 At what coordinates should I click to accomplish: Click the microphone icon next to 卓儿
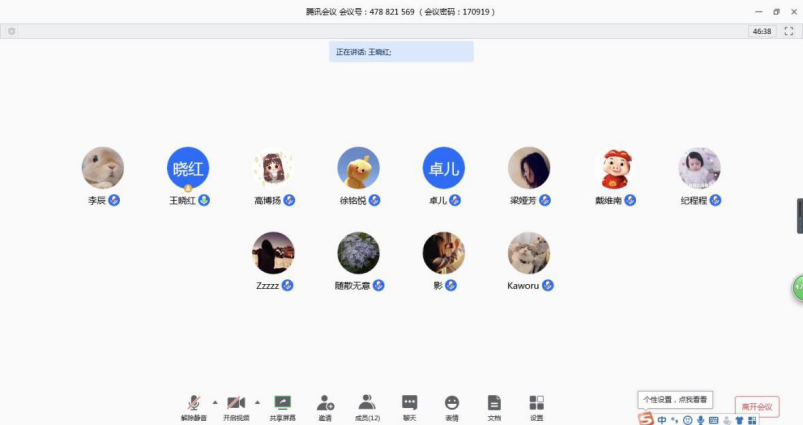454,200
